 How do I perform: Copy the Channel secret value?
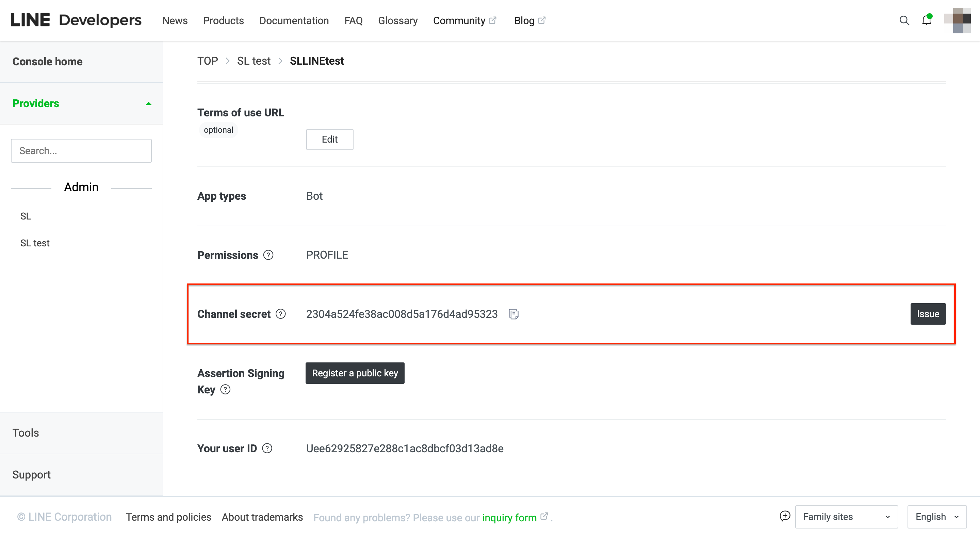click(x=513, y=314)
